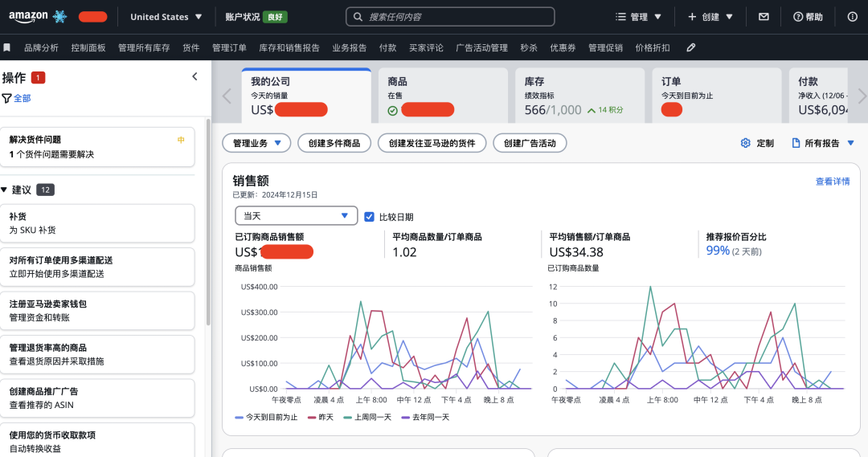
Task: Click the document icon for 所有报告
Action: (796, 143)
